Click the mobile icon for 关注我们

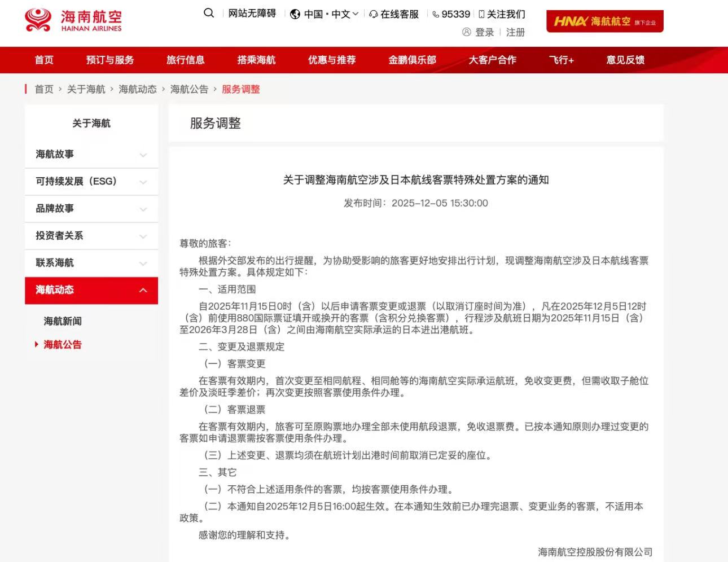[x=481, y=14]
